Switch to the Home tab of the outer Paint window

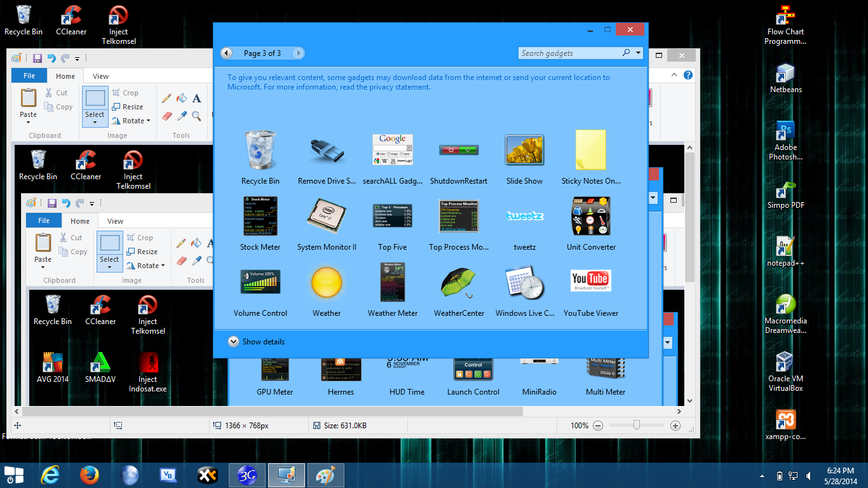click(x=65, y=76)
